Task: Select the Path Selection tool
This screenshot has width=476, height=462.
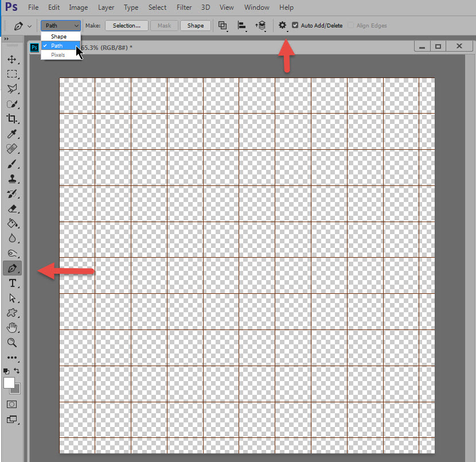Action: coord(12,298)
